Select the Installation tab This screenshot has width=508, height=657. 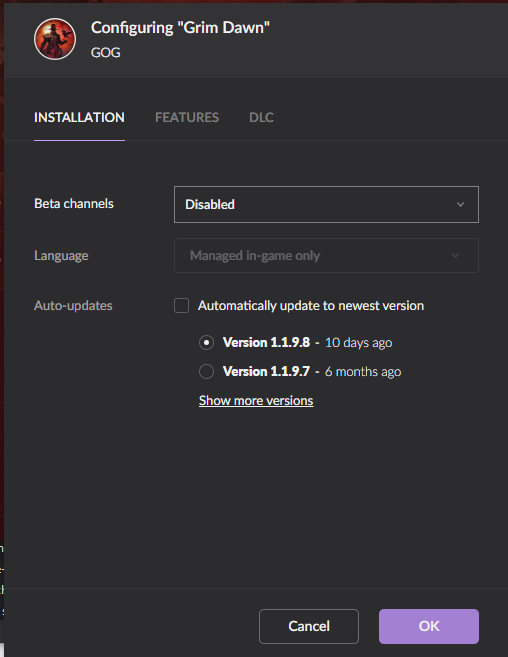(79, 117)
